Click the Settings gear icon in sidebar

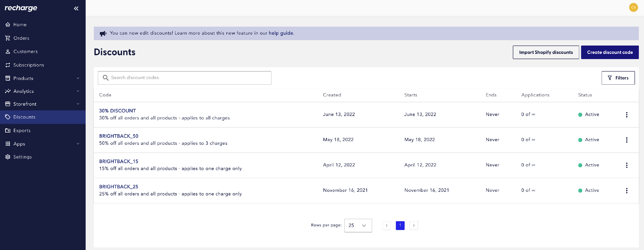tap(8, 157)
